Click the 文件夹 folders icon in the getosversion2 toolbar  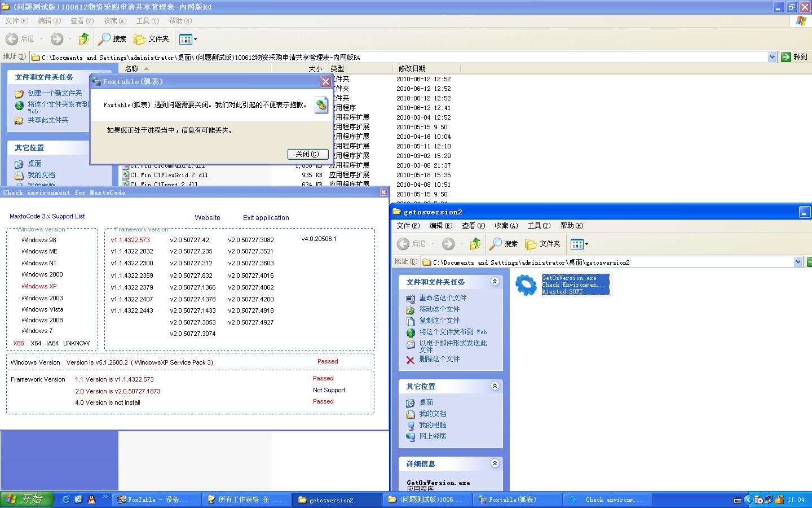[531, 244]
